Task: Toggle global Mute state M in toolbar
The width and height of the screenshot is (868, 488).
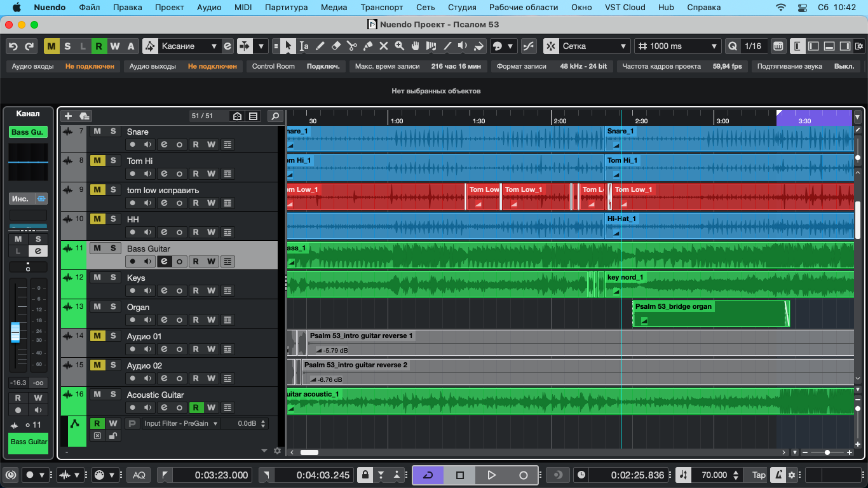Action: click(51, 46)
